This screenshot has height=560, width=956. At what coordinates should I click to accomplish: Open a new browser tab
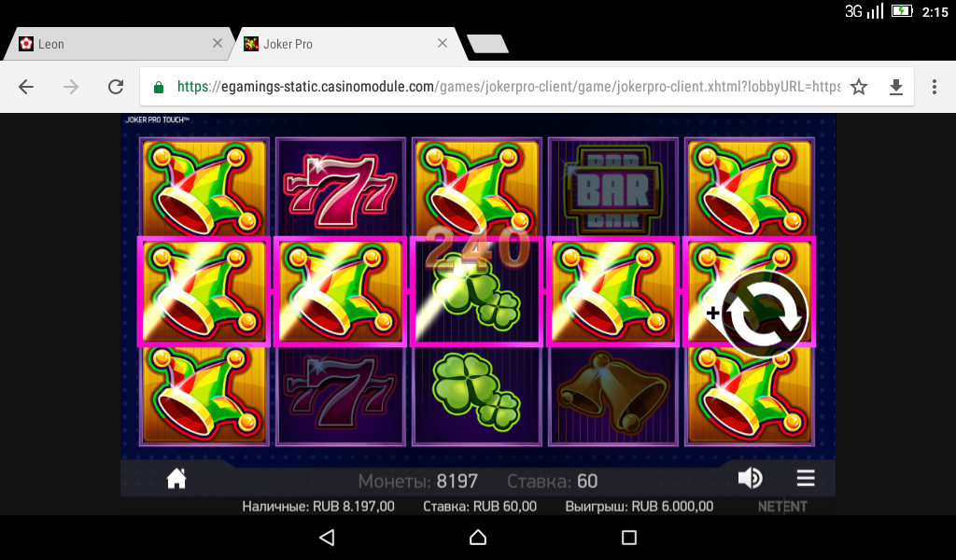(487, 44)
